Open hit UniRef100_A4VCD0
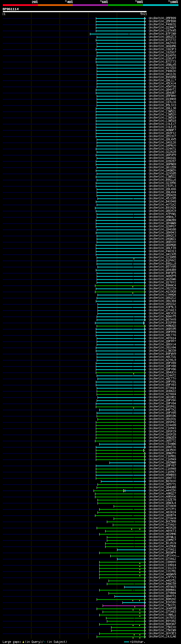The height and width of the screenshot is (644, 181). 162,490
